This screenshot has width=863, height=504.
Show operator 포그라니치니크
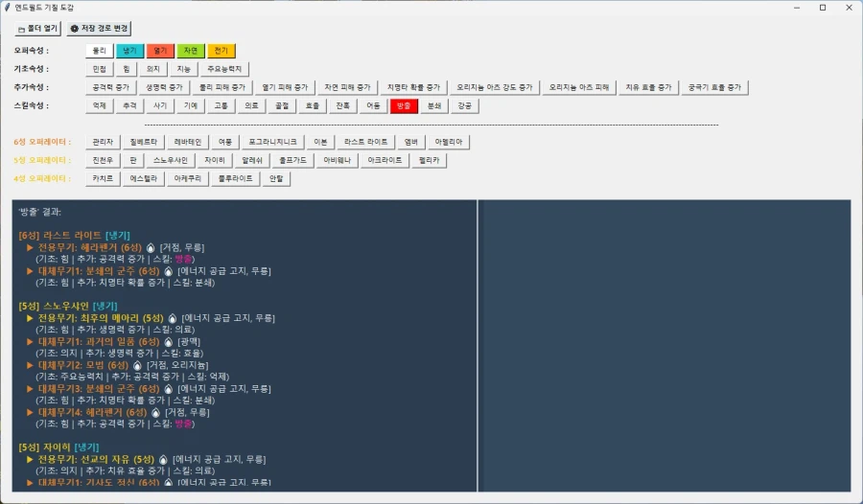tap(272, 142)
